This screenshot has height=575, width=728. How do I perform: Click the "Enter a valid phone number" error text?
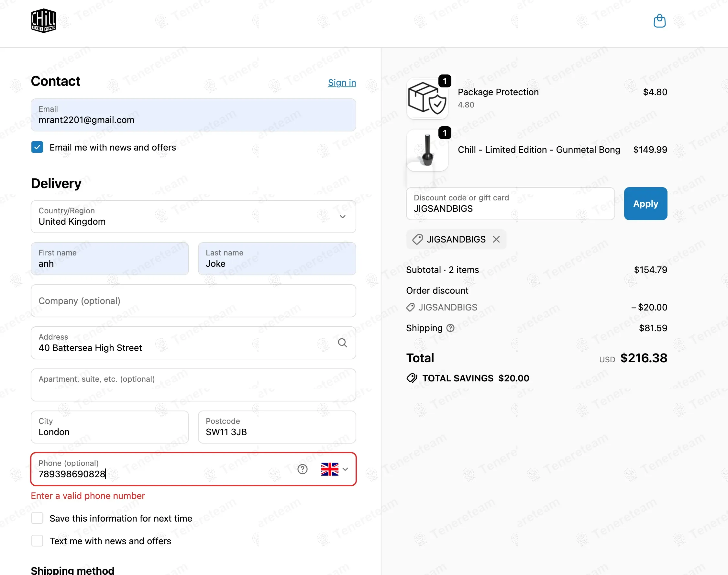point(88,496)
